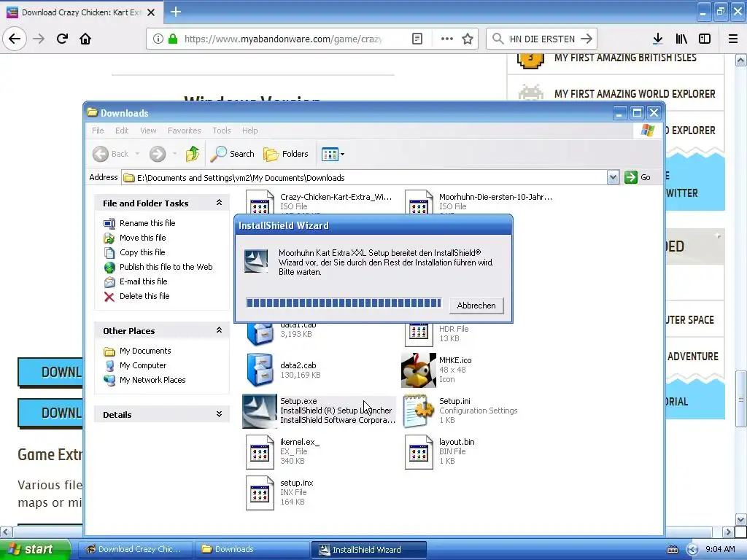Viewport: 747px width, 560px height.
Task: Open Firefox library icon
Action: point(681,39)
